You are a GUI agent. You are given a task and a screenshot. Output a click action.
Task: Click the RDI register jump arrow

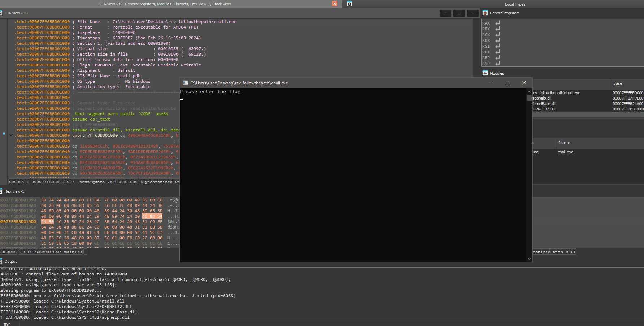pyautogui.click(x=498, y=52)
